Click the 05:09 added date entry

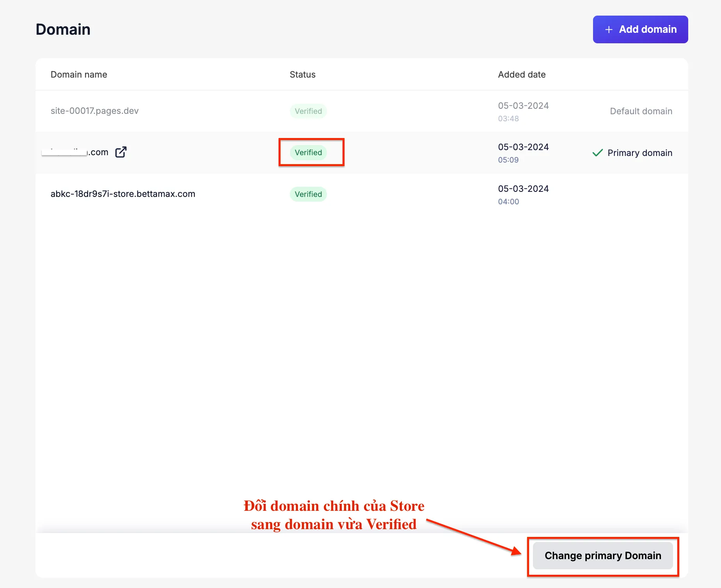[508, 160]
